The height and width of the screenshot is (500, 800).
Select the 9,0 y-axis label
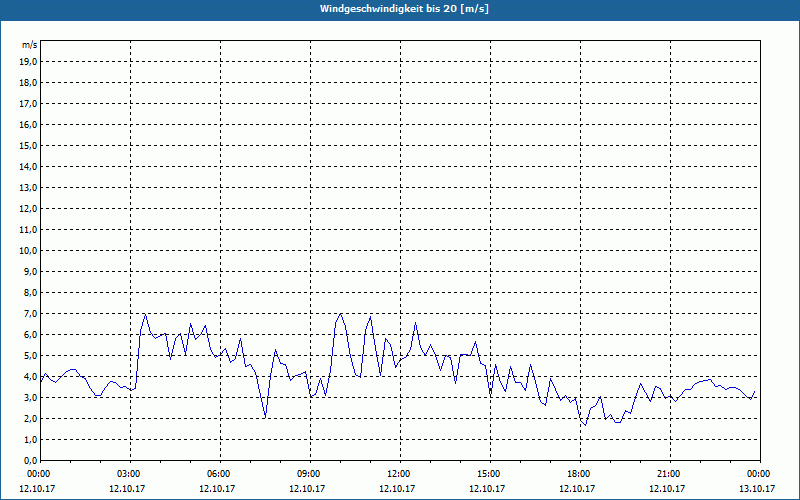click(30, 271)
